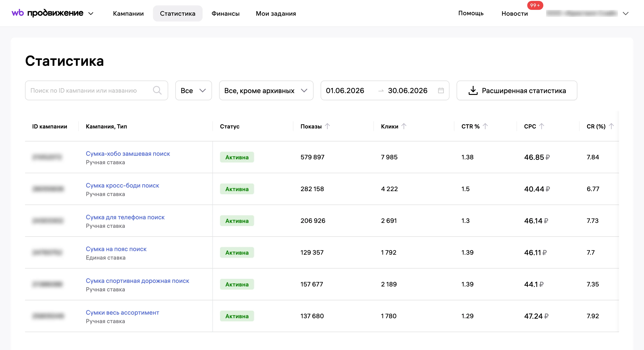Switch to the Кампании tab
The width and height of the screenshot is (644, 350).
click(128, 13)
